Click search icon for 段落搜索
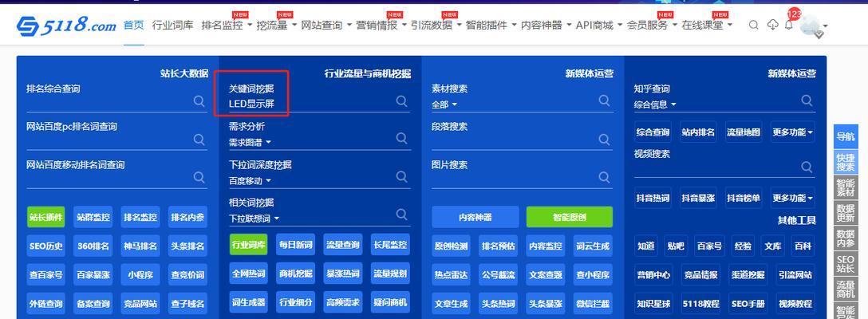868x319 pixels. [605, 140]
